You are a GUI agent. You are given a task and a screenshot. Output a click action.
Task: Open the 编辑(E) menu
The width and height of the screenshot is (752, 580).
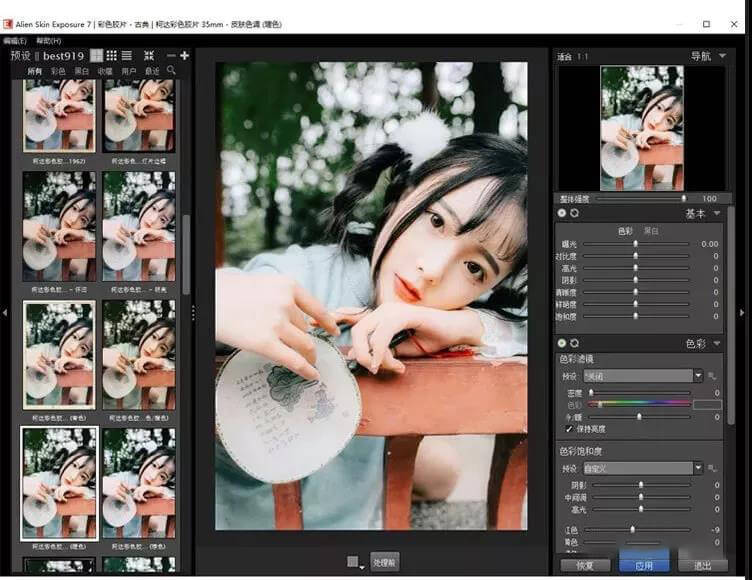pos(15,41)
